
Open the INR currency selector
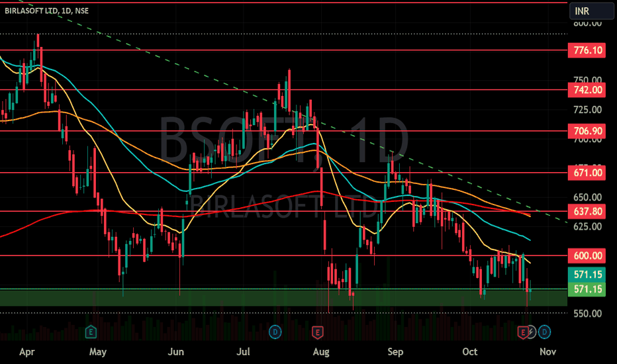coord(591,11)
